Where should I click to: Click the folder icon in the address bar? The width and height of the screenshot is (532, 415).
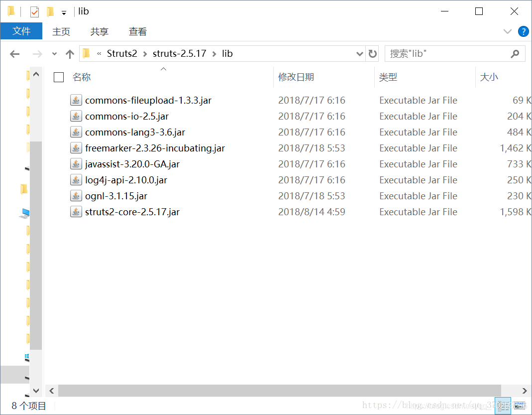point(86,53)
